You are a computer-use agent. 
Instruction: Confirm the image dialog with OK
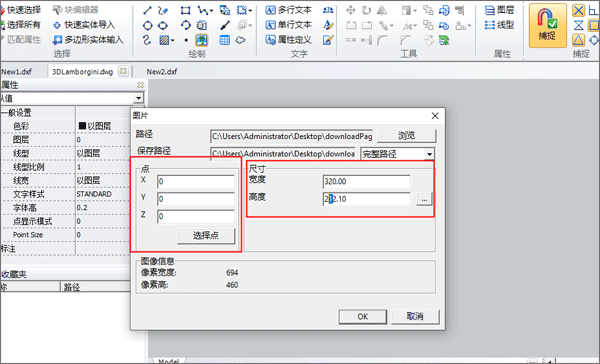pos(362,317)
